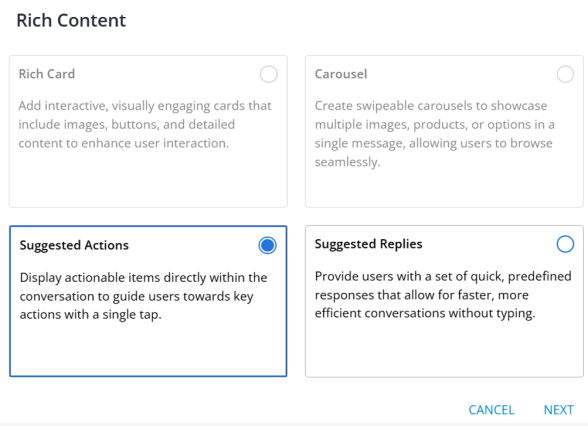
Task: Click the CANCEL button
Action: point(491,410)
